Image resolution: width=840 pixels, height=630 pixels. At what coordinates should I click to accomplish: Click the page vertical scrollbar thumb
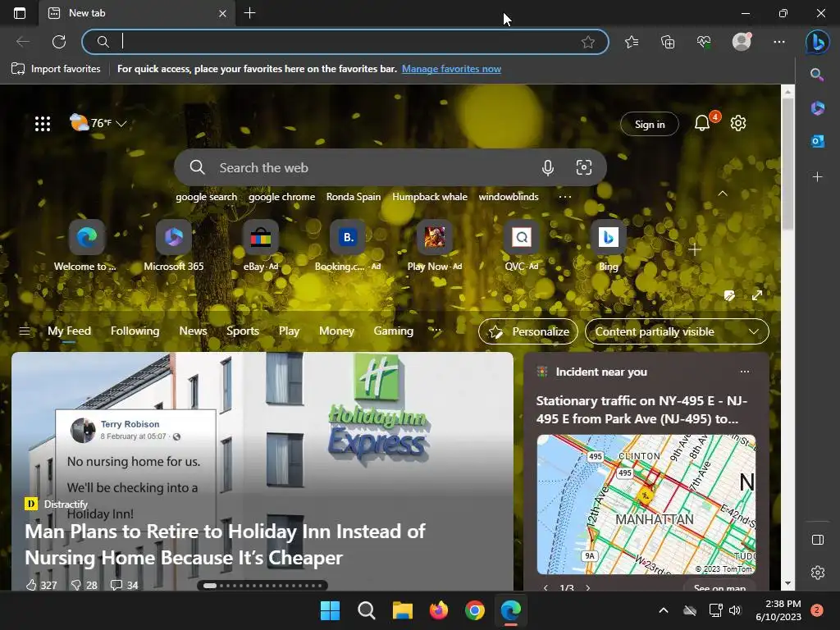tap(787, 163)
